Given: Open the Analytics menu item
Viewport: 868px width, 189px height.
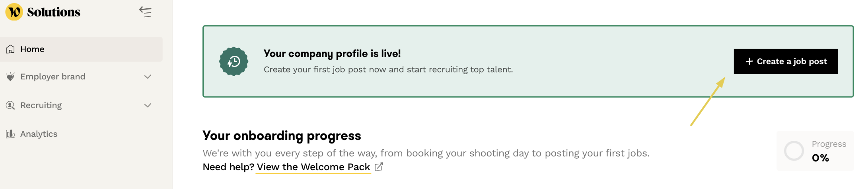Looking at the screenshot, I should tap(81, 134).
